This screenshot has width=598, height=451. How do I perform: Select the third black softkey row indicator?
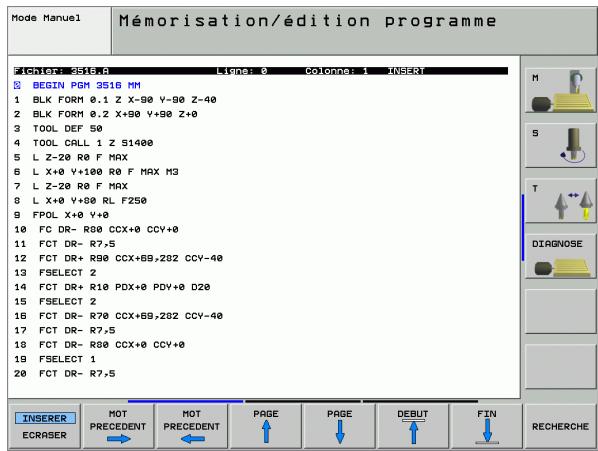420,401
